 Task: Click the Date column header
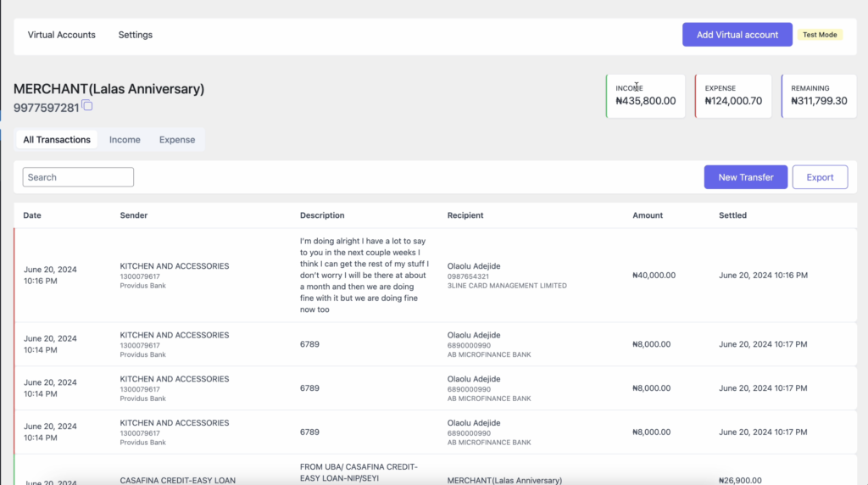point(32,215)
